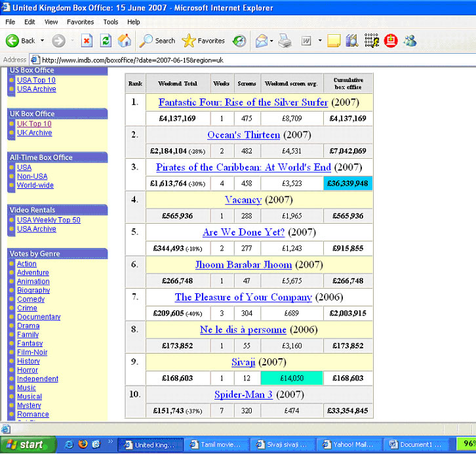Open the dropdown arrow beside the Edit icon
The image size is (476, 454).
[319, 41]
